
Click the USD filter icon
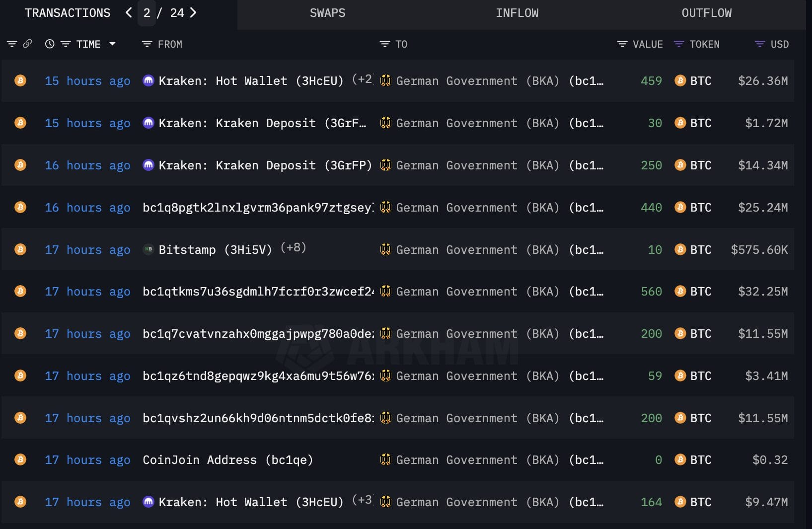[759, 45]
